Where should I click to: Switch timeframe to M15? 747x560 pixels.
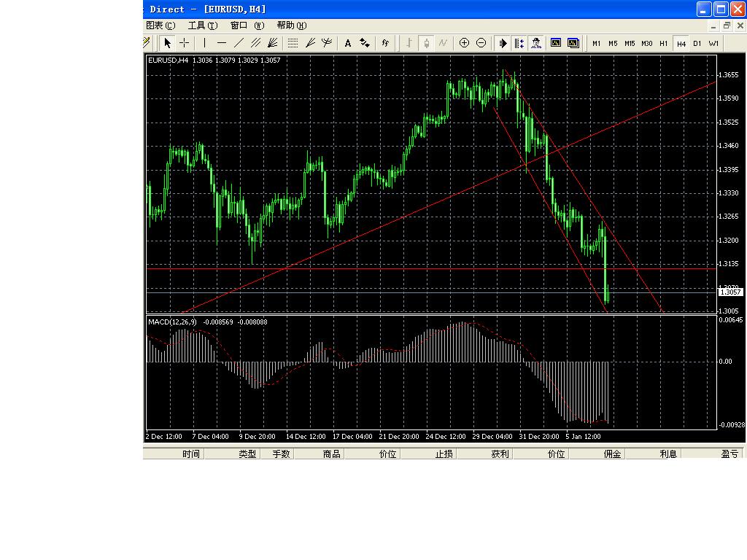[629, 43]
